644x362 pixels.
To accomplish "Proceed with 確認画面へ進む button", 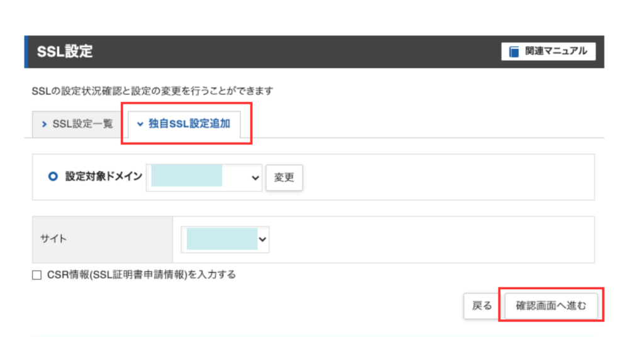I will (x=551, y=306).
